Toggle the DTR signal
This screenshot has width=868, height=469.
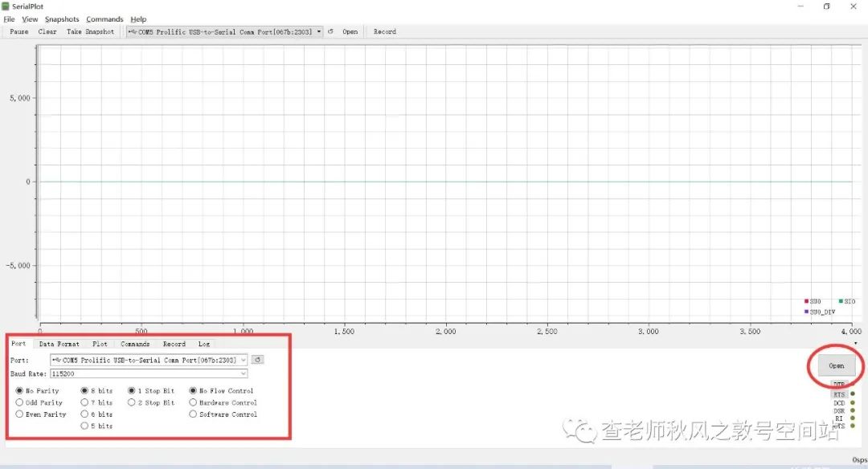(x=841, y=384)
